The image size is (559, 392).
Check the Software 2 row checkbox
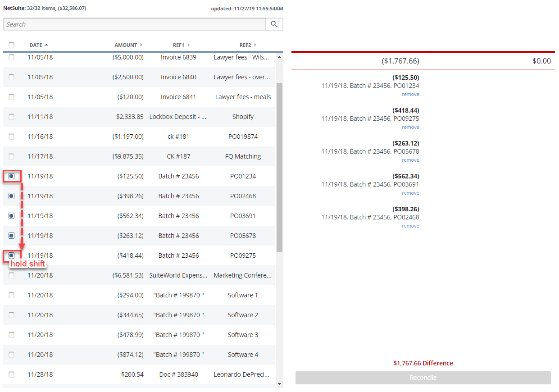(x=12, y=315)
